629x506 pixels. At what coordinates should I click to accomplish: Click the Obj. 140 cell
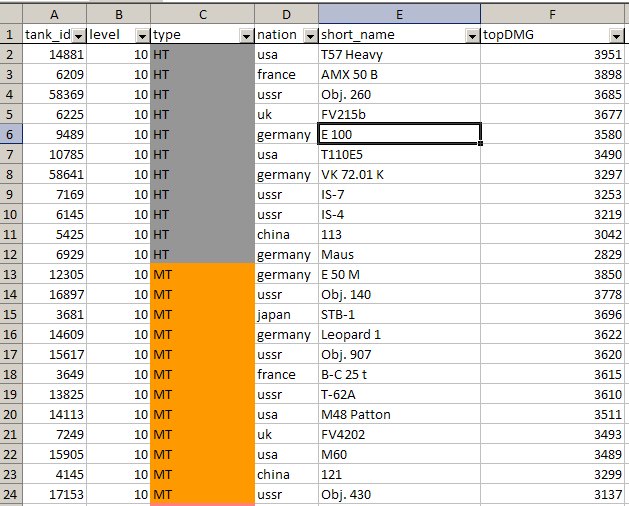point(400,294)
